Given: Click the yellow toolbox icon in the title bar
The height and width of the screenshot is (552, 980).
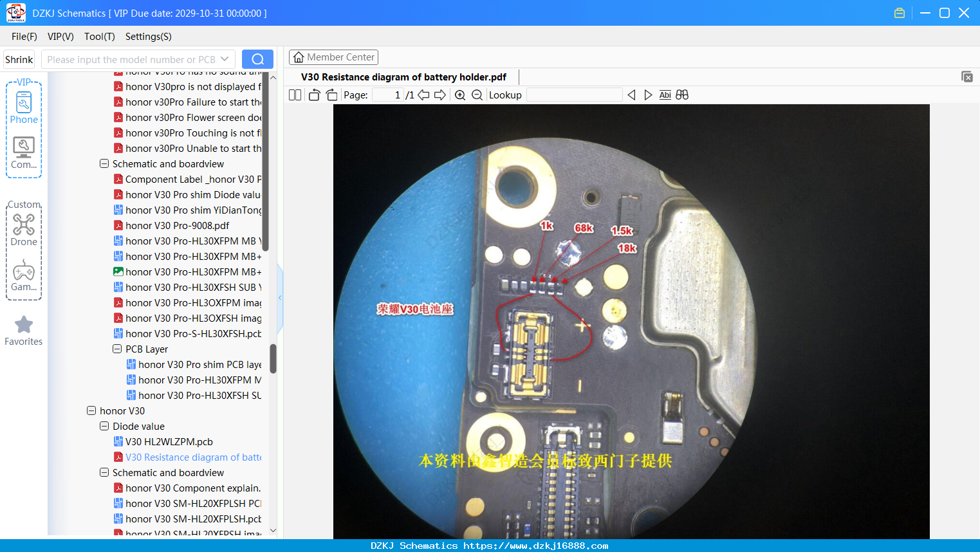Looking at the screenshot, I should tap(900, 13).
